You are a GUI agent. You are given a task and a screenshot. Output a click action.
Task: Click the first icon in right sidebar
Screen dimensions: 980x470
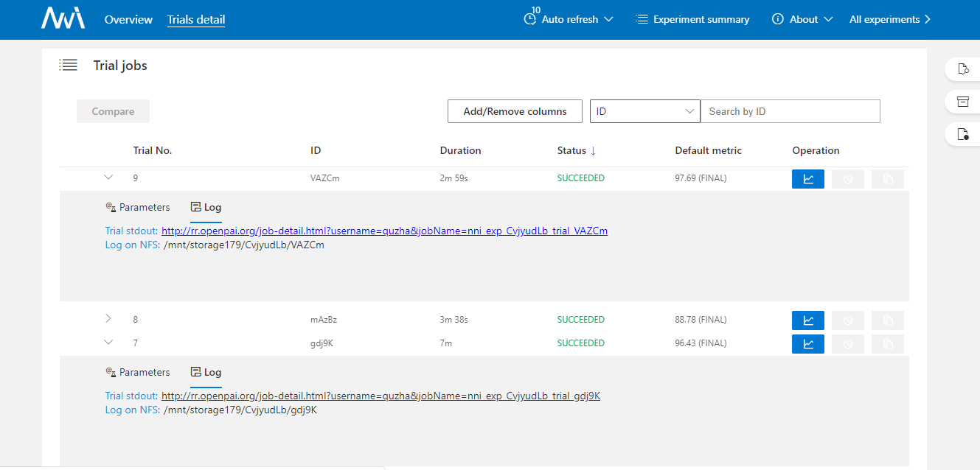[962, 69]
